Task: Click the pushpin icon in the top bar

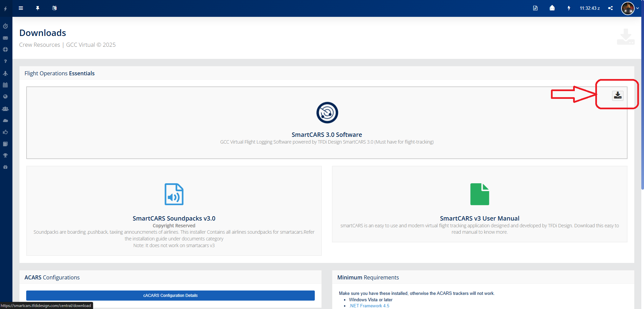Action: click(38, 8)
